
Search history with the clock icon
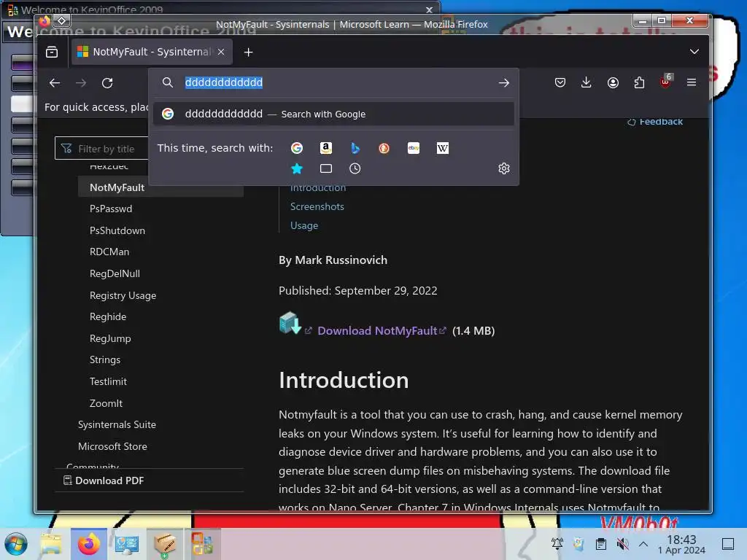pos(355,168)
